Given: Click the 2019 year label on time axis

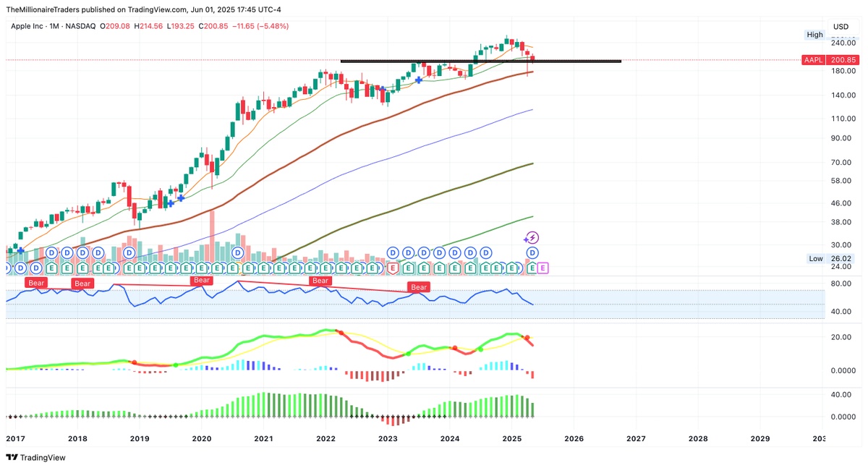Looking at the screenshot, I should (140, 439).
